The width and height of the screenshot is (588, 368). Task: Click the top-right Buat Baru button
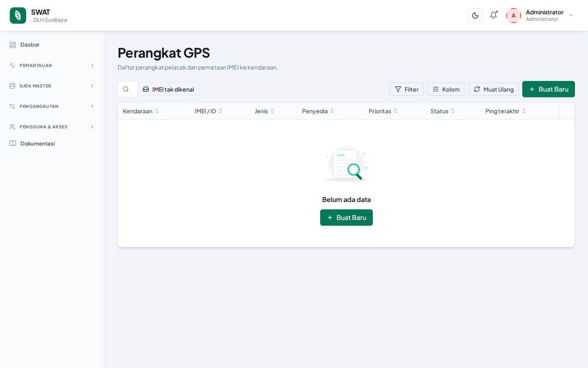(548, 89)
